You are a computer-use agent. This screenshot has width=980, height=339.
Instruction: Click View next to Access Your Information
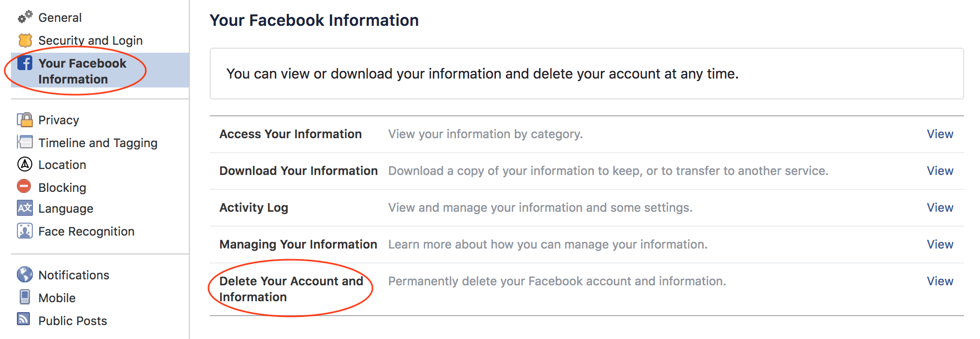pos(940,134)
